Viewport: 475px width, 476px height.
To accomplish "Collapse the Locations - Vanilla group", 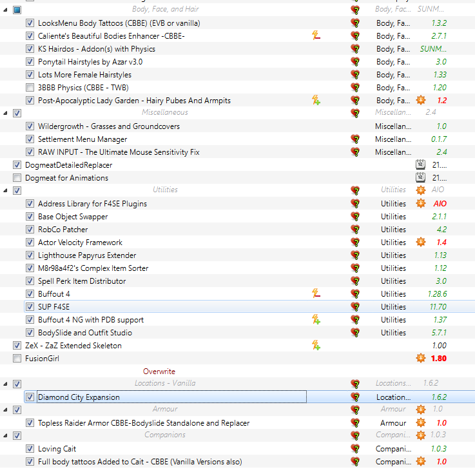I will [x=5, y=384].
